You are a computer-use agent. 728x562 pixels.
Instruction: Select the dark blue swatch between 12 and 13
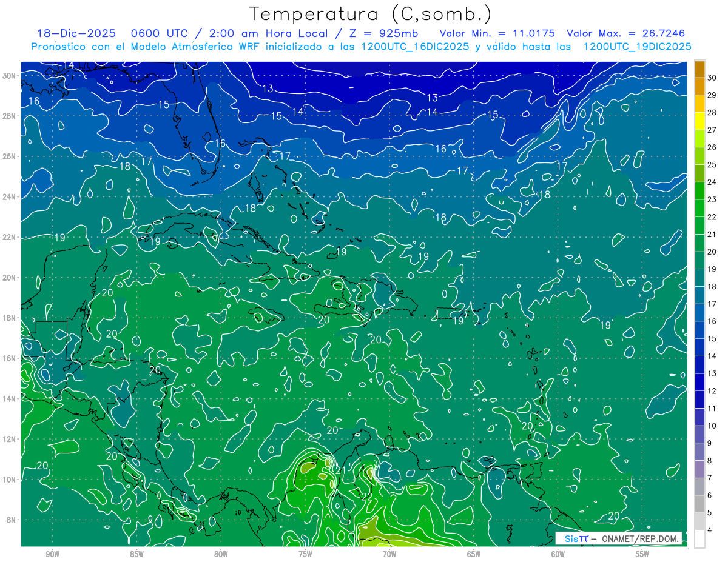pos(699,382)
